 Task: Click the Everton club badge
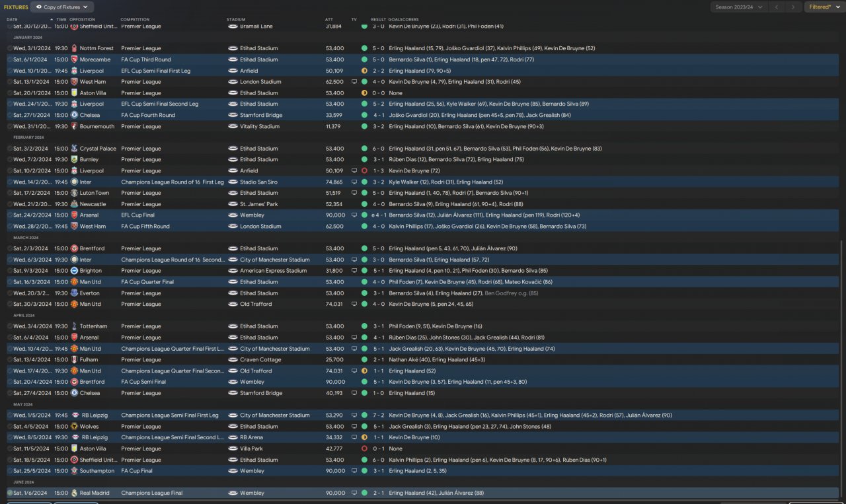(74, 293)
